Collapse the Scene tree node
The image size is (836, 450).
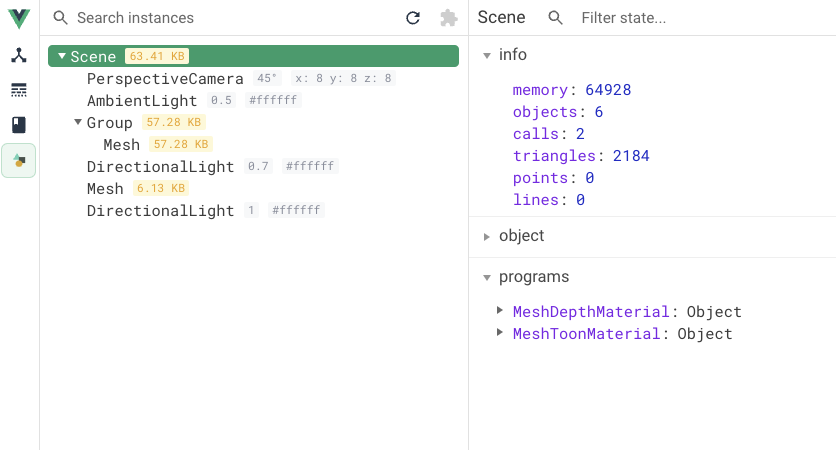[62, 57]
